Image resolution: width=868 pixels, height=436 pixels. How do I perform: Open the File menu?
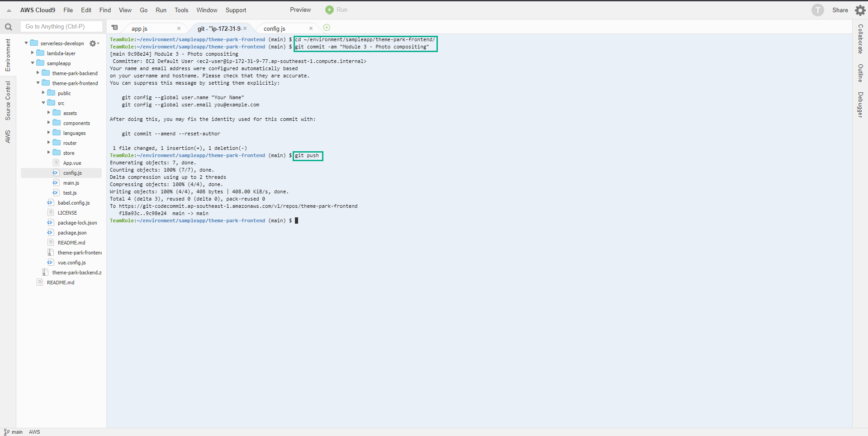point(68,10)
